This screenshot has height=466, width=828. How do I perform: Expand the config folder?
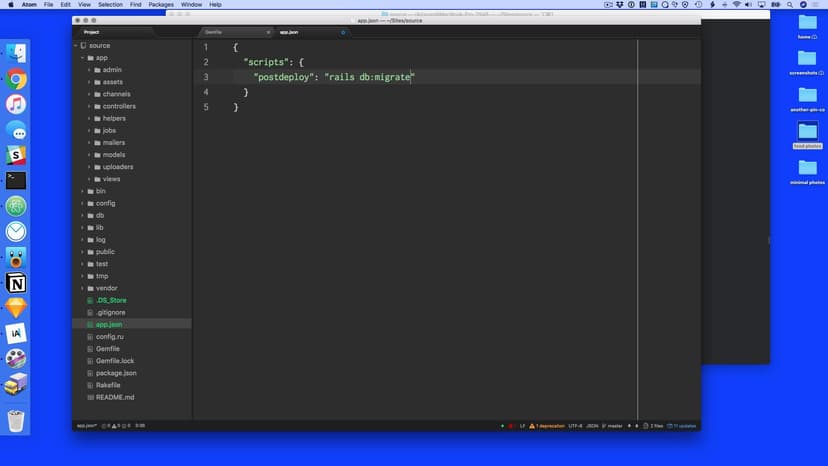tap(105, 203)
